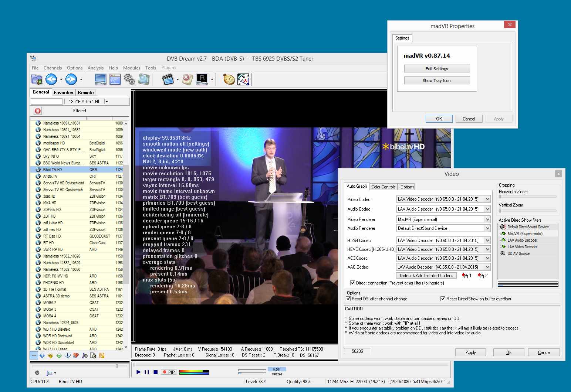The image size is (571, 392).
Task: Click Detect & Add Installed Codecs button
Action: tap(426, 276)
